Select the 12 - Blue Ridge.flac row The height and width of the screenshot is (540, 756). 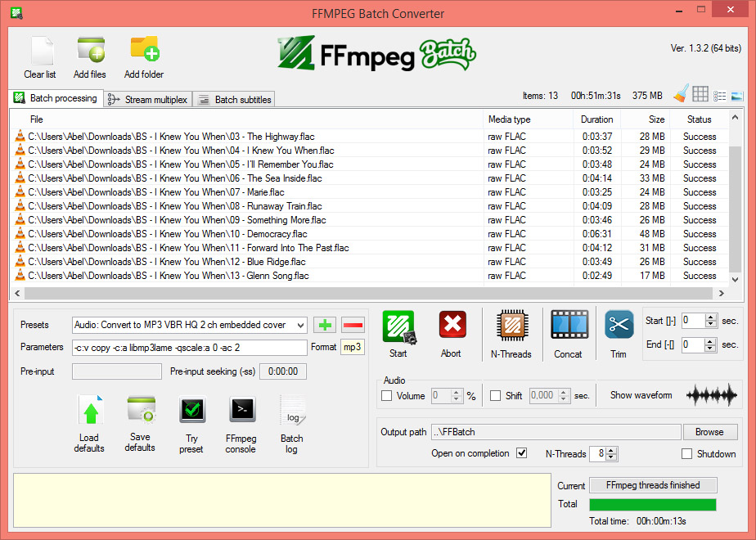click(369, 261)
